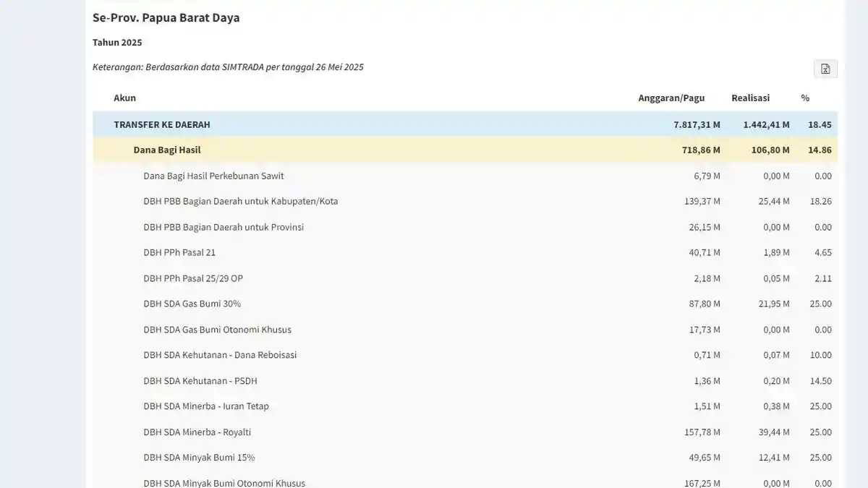This screenshot has height=488, width=868.
Task: Click the Se-Prov. Papua Barat Daya heading
Action: coord(166,17)
